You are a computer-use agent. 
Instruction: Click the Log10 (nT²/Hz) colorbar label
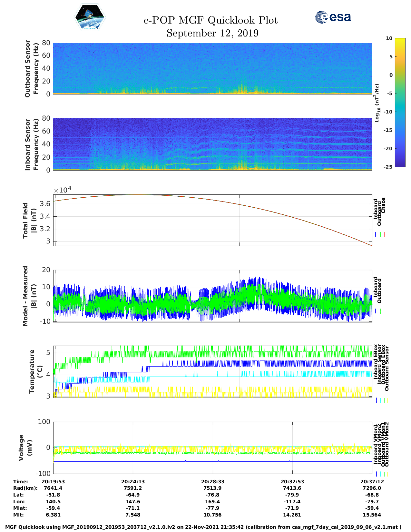377,103
